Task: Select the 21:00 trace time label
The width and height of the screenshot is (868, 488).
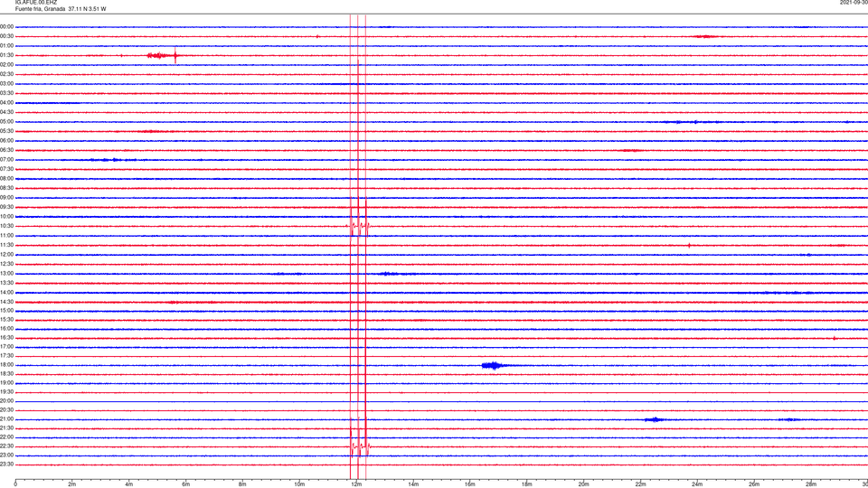Action: 6,418
